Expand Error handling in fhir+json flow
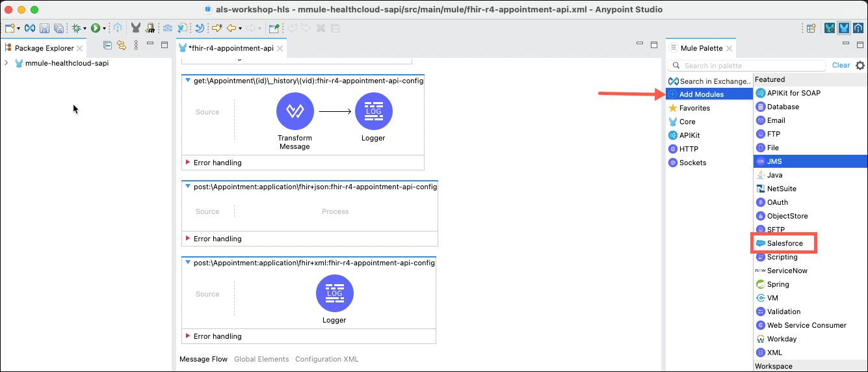 coord(188,239)
